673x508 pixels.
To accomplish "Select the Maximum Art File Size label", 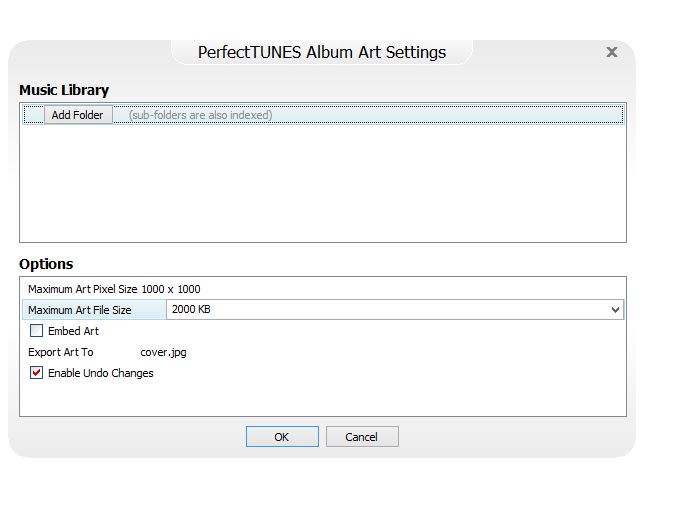I will 80,310.
